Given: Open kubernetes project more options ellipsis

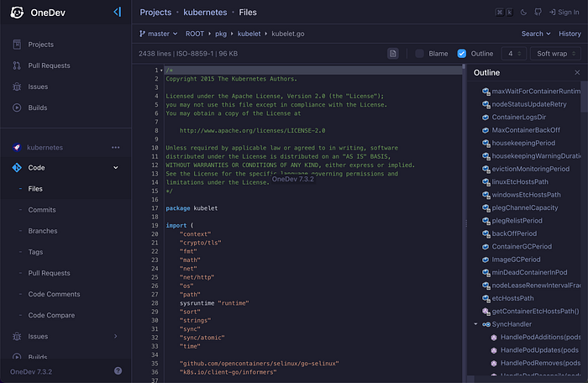Looking at the screenshot, I should 116,148.
